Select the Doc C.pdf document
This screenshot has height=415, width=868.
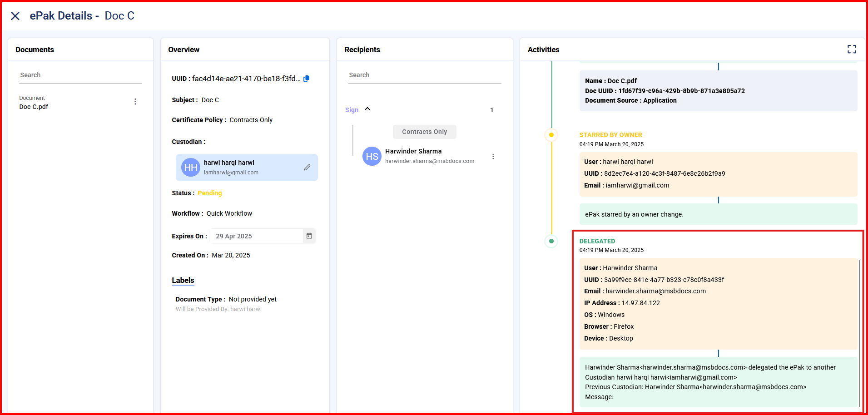[34, 107]
